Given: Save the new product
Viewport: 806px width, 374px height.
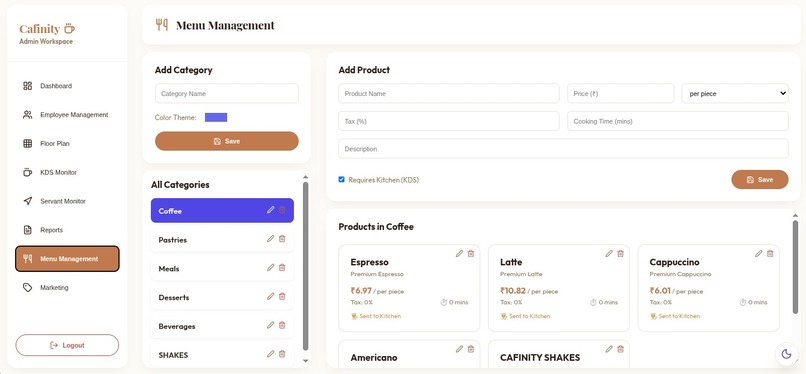Looking at the screenshot, I should (760, 179).
